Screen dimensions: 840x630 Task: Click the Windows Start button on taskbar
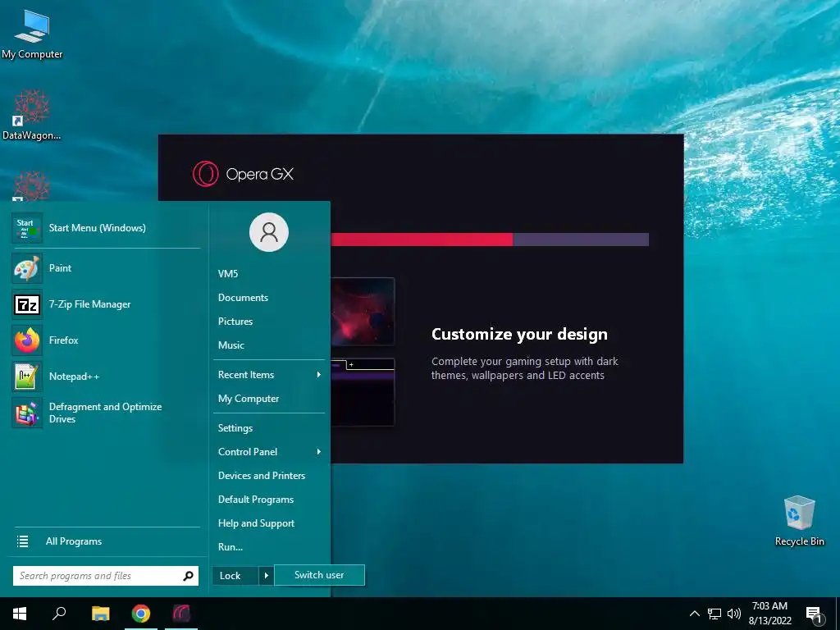[x=20, y=614]
